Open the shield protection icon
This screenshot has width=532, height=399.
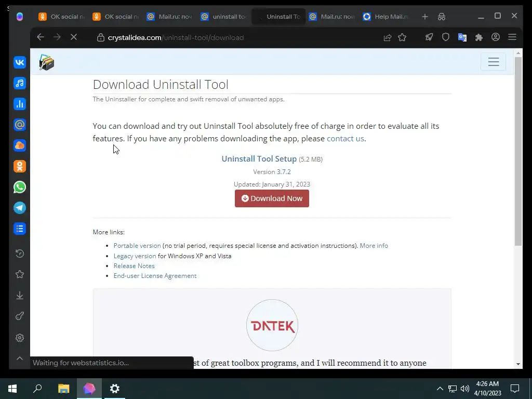[x=445, y=37]
